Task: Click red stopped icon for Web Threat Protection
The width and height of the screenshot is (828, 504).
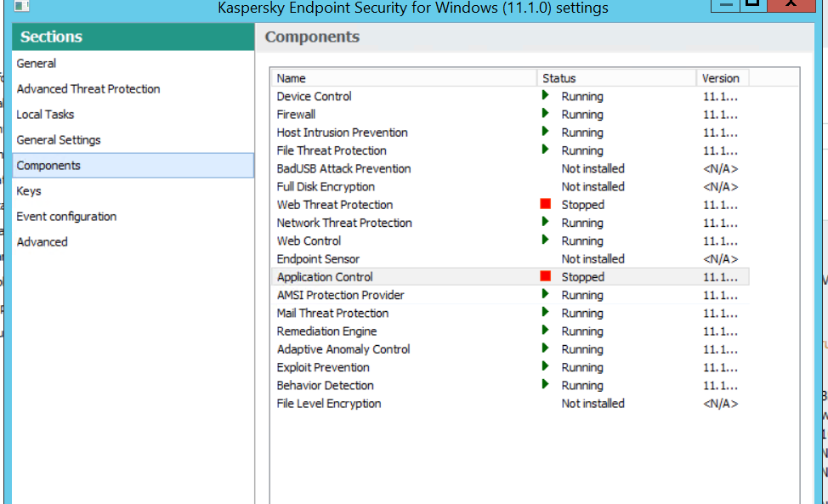Action: pos(546,205)
